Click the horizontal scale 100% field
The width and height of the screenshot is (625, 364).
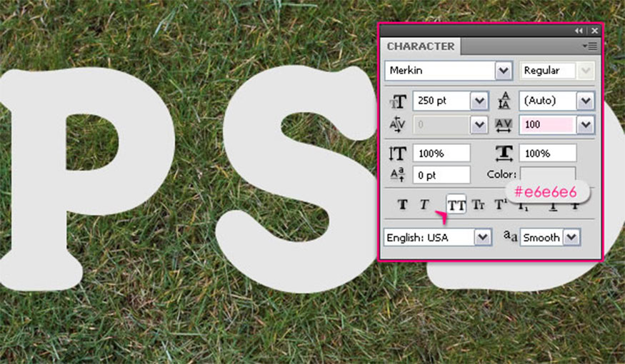[548, 153]
